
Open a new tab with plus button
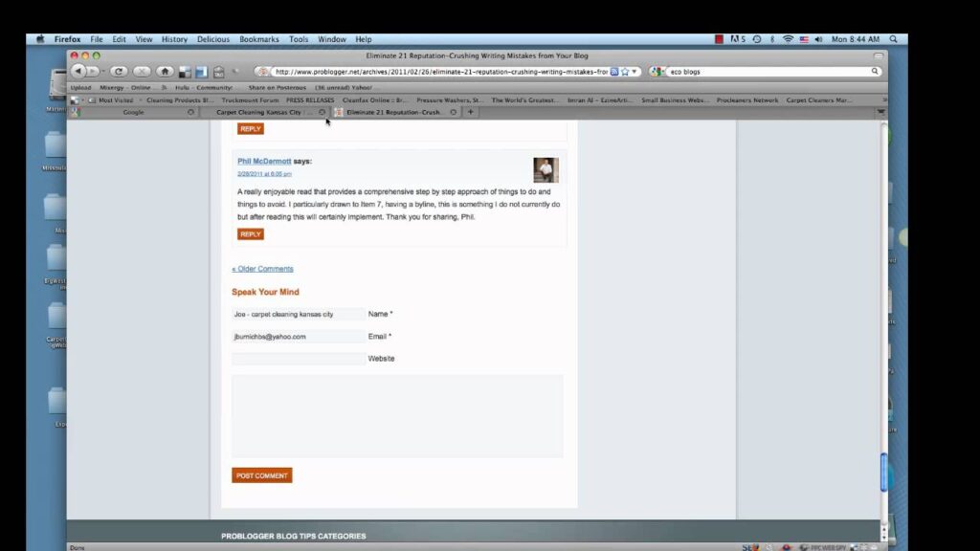[x=471, y=113]
